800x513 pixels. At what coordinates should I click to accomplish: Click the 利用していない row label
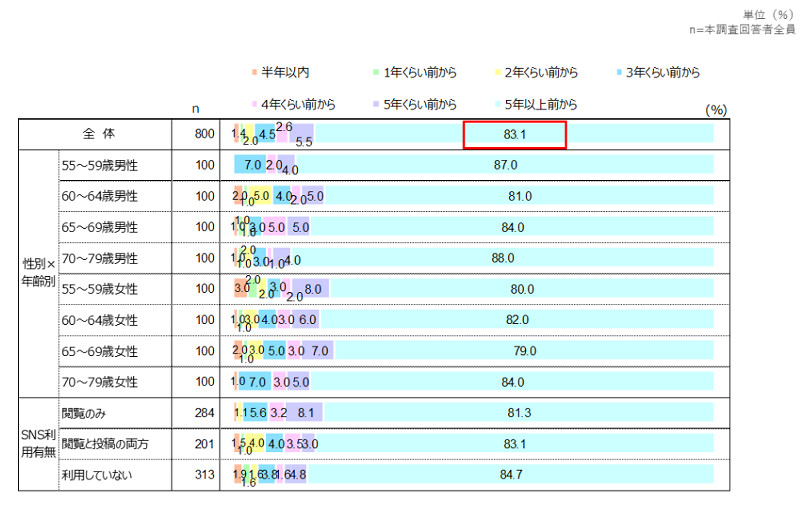tap(96, 475)
